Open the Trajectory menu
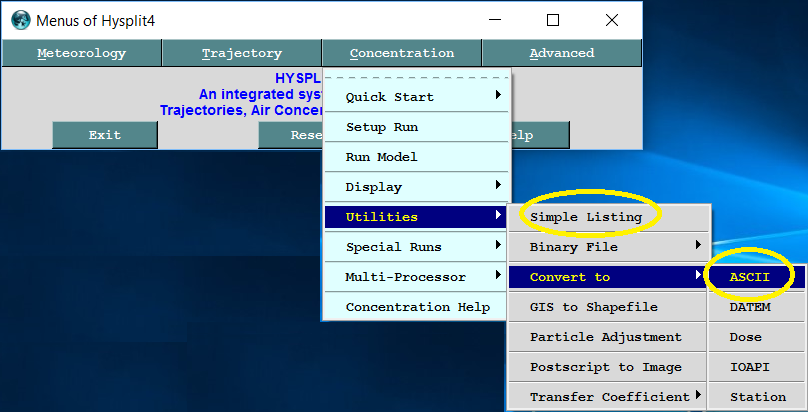808x412 pixels. (x=242, y=53)
